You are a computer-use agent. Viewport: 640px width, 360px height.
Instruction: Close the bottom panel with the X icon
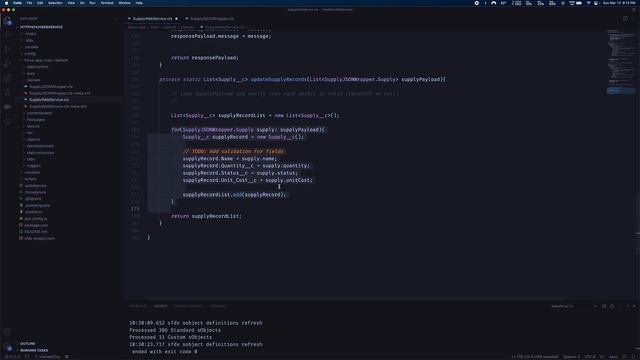634,306
